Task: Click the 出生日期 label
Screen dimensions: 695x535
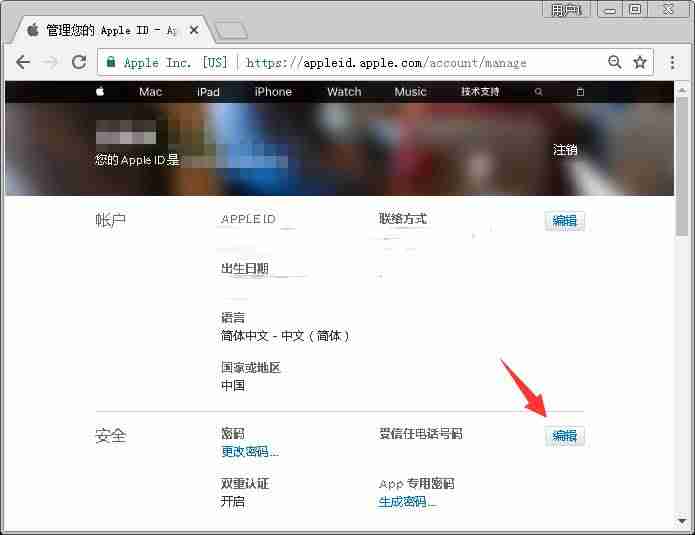Action: (x=245, y=268)
